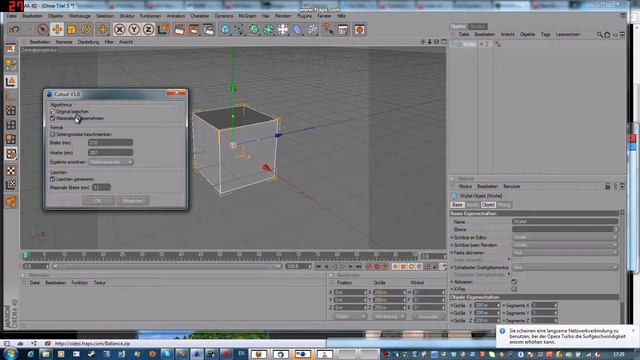
Task: Click Abbrechen in the Cutout dialog
Action: click(x=133, y=200)
